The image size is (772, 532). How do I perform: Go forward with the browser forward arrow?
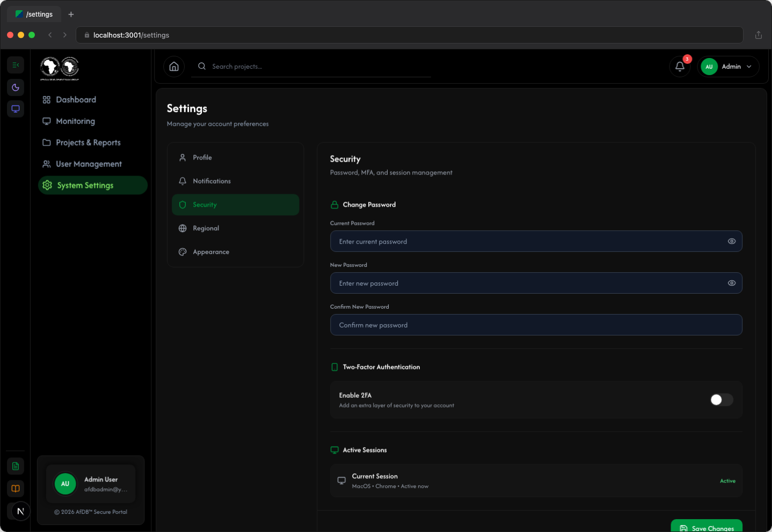click(65, 35)
